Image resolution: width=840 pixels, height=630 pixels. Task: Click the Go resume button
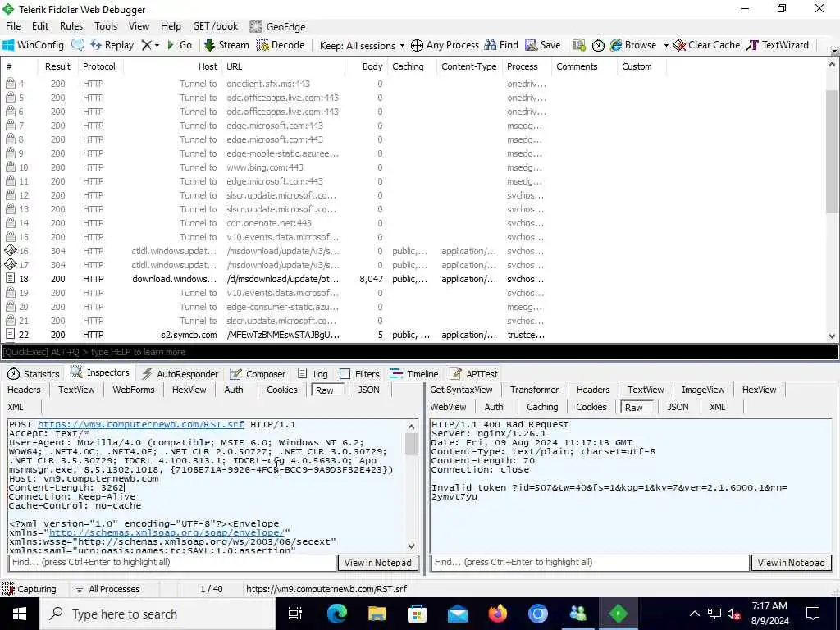(180, 46)
